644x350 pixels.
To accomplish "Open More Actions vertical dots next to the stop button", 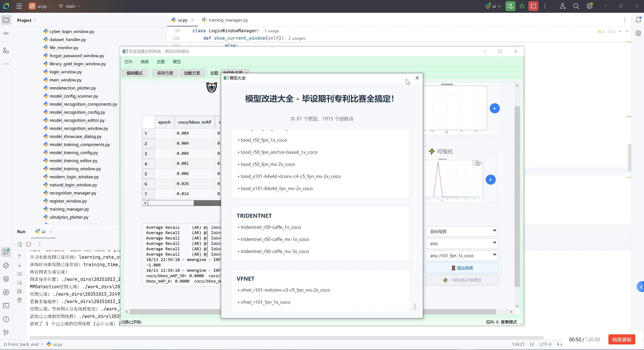I will 545,6.
